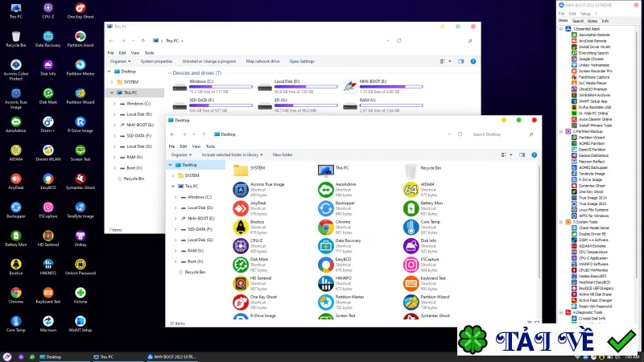
Task: Select Partition Wizard desktop shortcut
Action: [80, 96]
